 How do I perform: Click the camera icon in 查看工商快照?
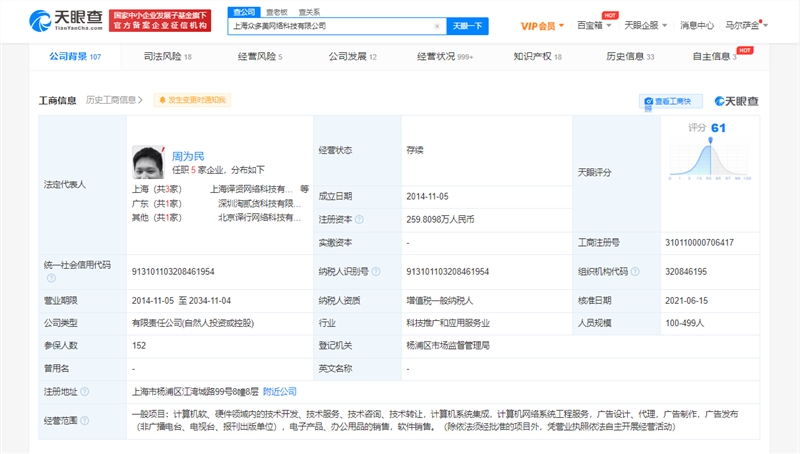[648, 102]
